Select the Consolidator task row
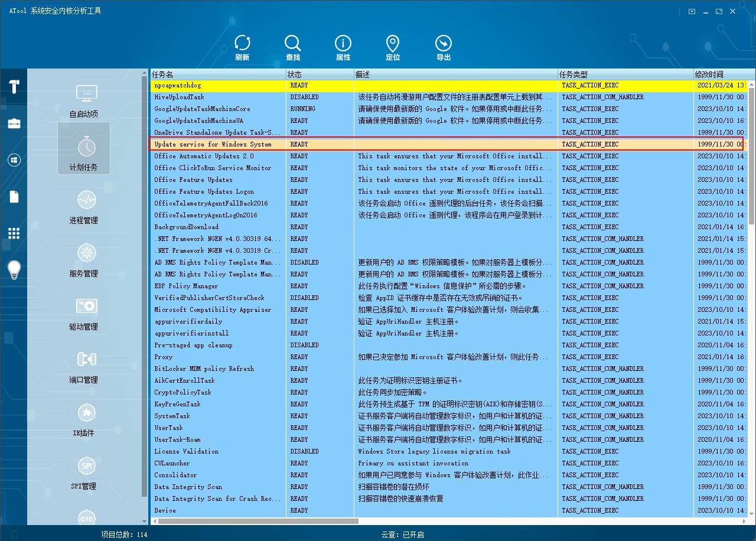756x541 pixels. 449,475
